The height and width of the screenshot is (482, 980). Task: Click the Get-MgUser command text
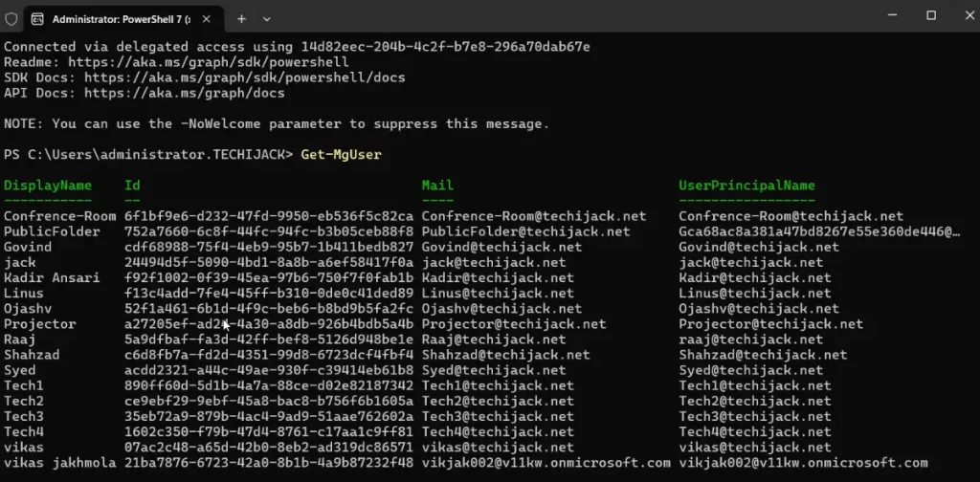pyautogui.click(x=341, y=154)
